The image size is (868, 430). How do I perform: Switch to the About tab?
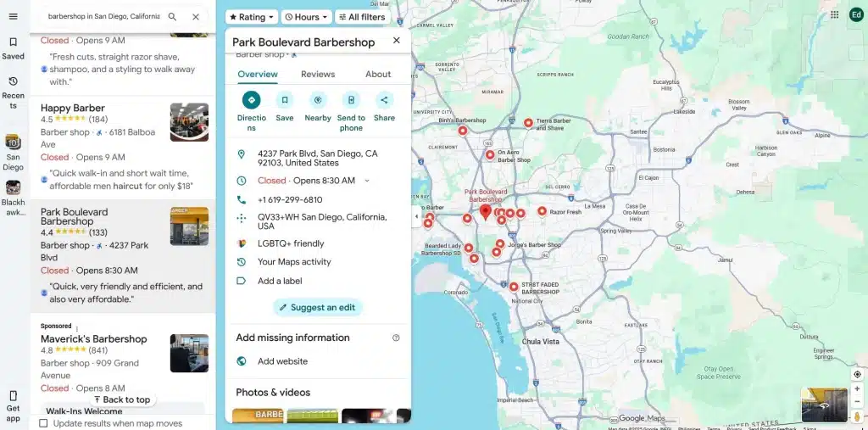click(x=378, y=75)
